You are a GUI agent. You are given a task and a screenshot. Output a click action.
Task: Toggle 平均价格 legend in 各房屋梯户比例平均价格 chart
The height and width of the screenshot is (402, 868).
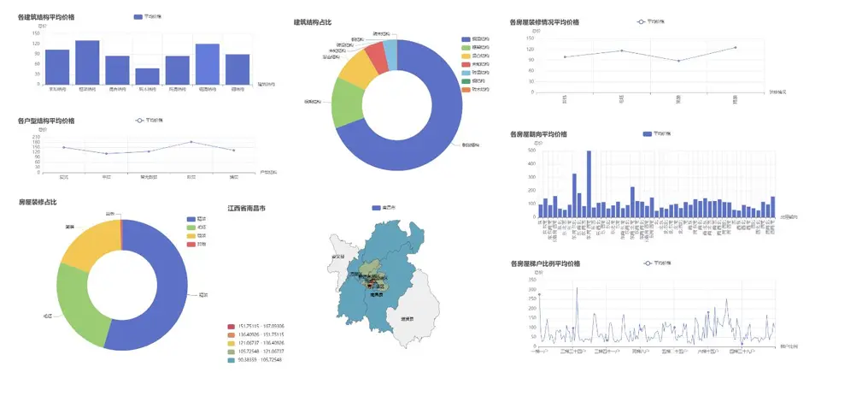pyautogui.click(x=658, y=263)
